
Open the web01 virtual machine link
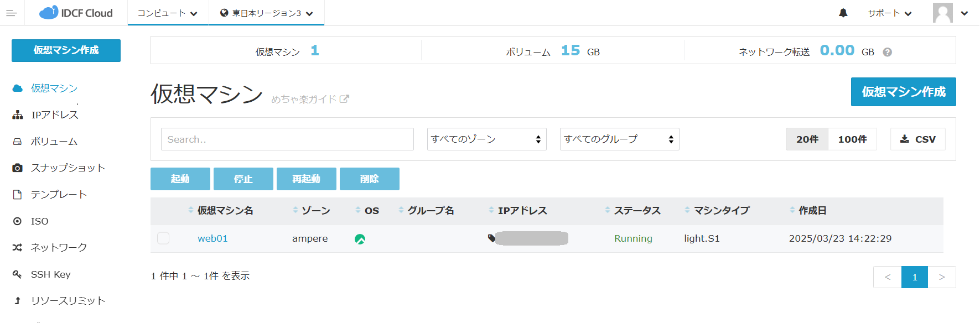coord(212,238)
